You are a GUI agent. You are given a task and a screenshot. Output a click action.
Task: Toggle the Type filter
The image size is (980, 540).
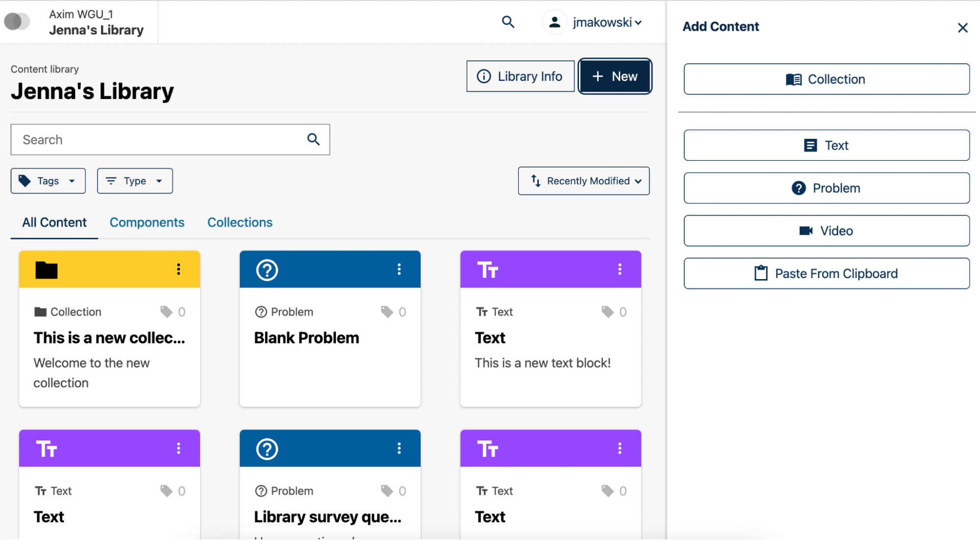coord(135,180)
